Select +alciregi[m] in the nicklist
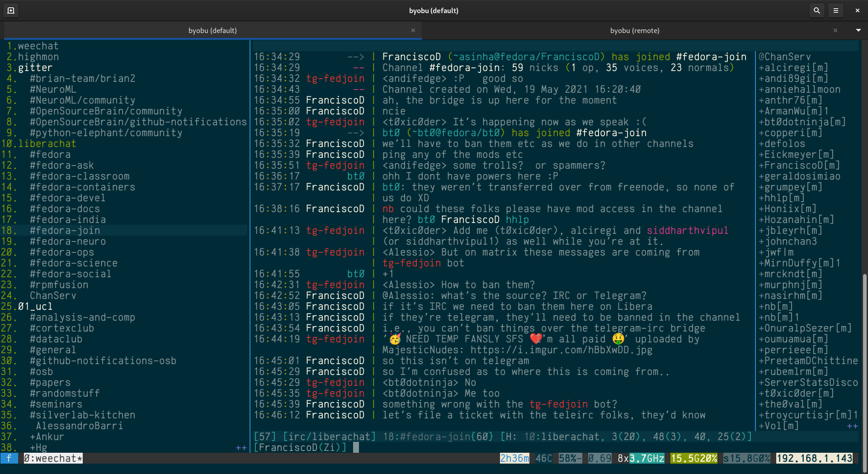The width and height of the screenshot is (868, 474). click(793, 68)
